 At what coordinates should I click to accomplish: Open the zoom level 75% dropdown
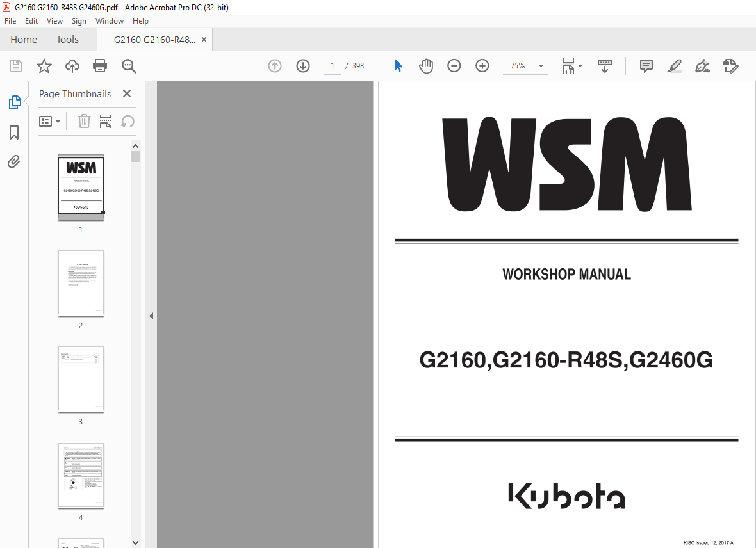click(x=526, y=66)
